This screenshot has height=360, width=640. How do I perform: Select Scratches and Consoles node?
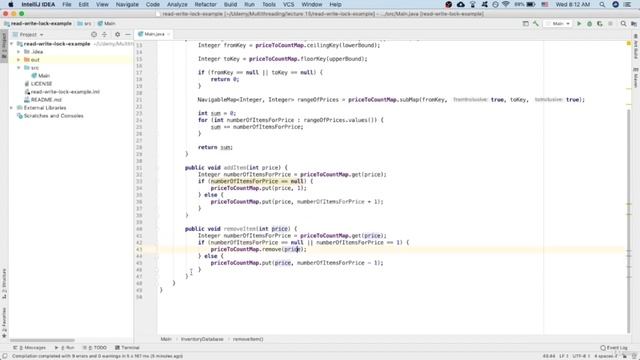(x=50, y=116)
